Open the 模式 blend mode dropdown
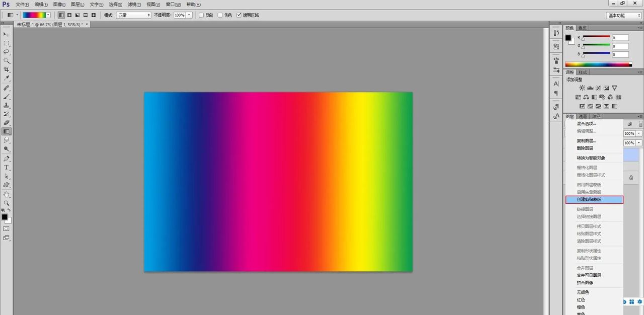Screen dimensions: 644x315 [134, 15]
